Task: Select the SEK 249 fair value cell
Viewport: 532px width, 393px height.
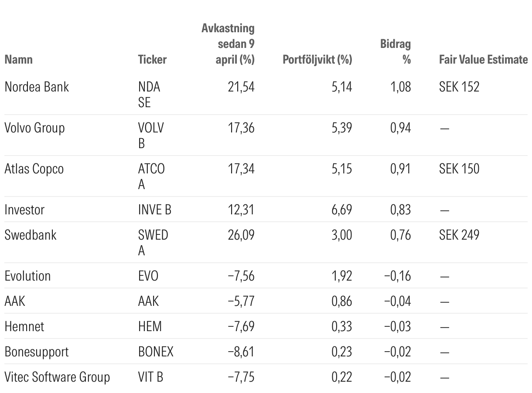Action: (x=459, y=235)
